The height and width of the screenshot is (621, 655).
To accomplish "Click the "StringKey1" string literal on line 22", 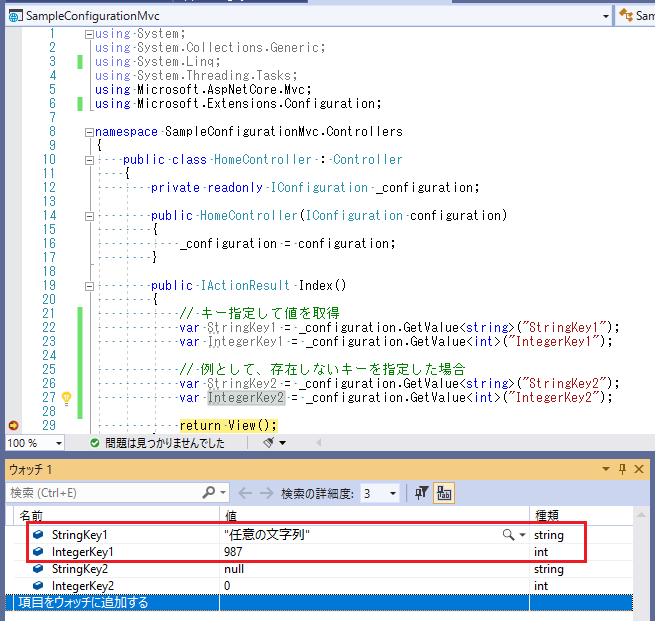I will [564, 327].
